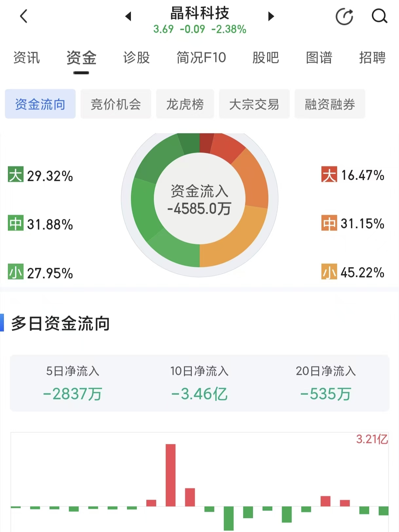Open the 诊股 tab
Viewport: 399px width, 532px height.
tap(136, 58)
